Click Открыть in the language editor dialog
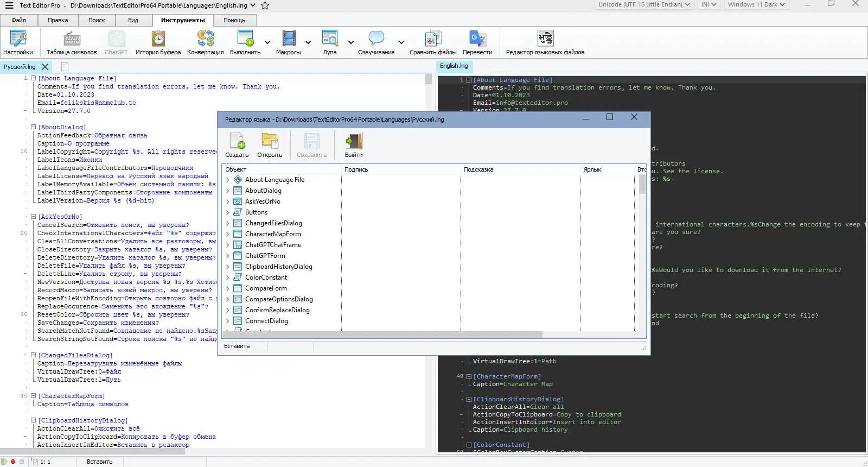 click(270, 146)
